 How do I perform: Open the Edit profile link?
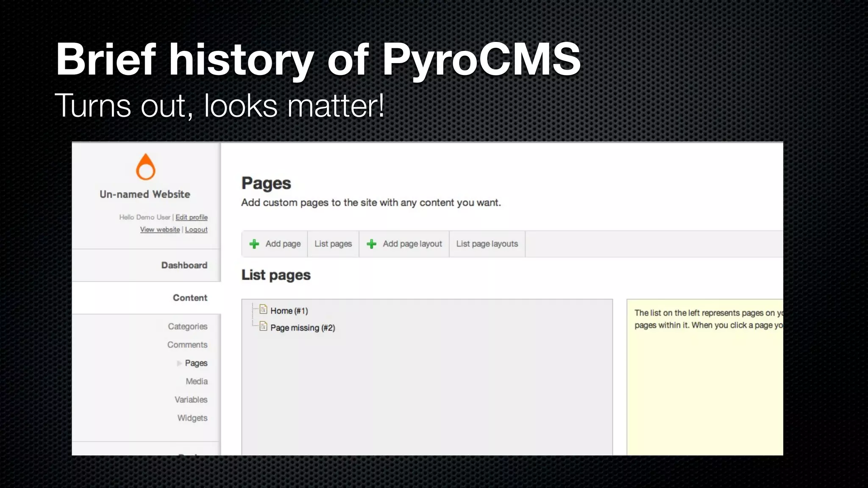[x=192, y=217]
